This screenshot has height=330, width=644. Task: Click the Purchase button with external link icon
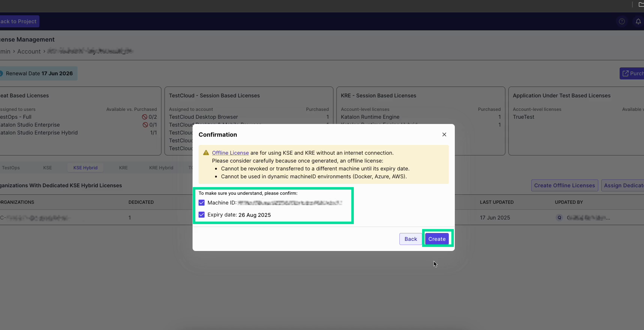coord(632,73)
